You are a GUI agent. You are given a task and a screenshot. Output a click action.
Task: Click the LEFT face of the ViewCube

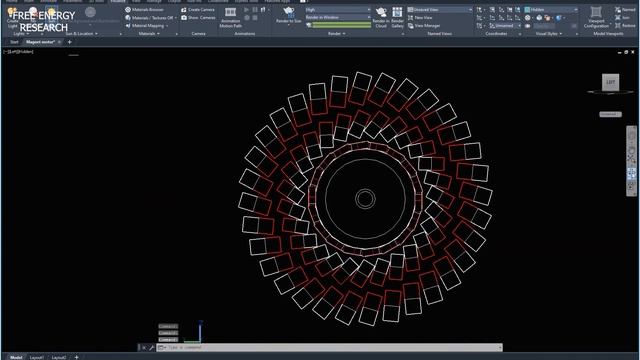[611, 82]
